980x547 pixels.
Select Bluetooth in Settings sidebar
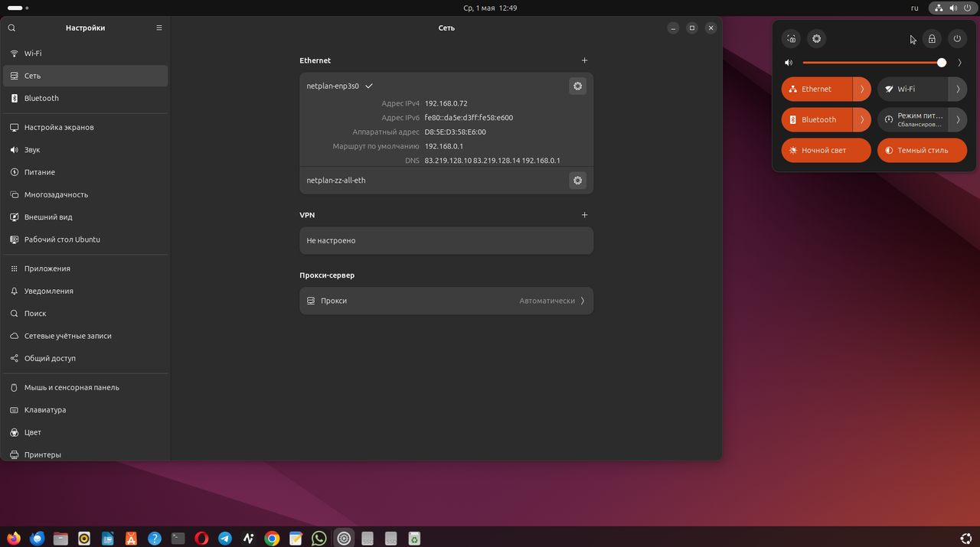tap(85, 98)
